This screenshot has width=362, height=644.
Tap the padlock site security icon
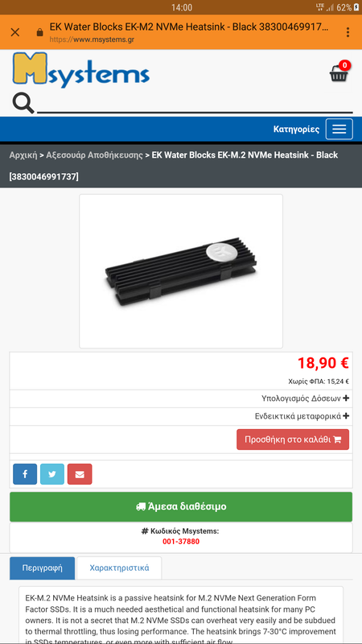tap(39, 32)
